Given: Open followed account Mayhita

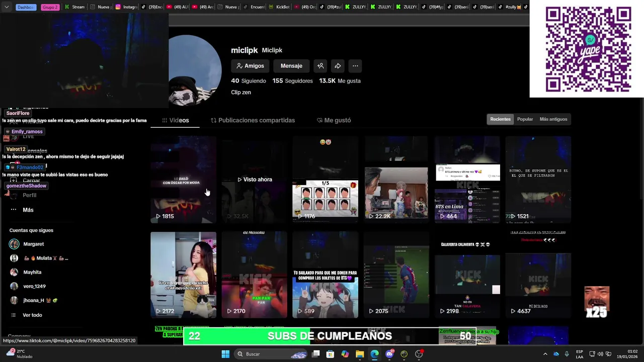Looking at the screenshot, I should [26, 272].
